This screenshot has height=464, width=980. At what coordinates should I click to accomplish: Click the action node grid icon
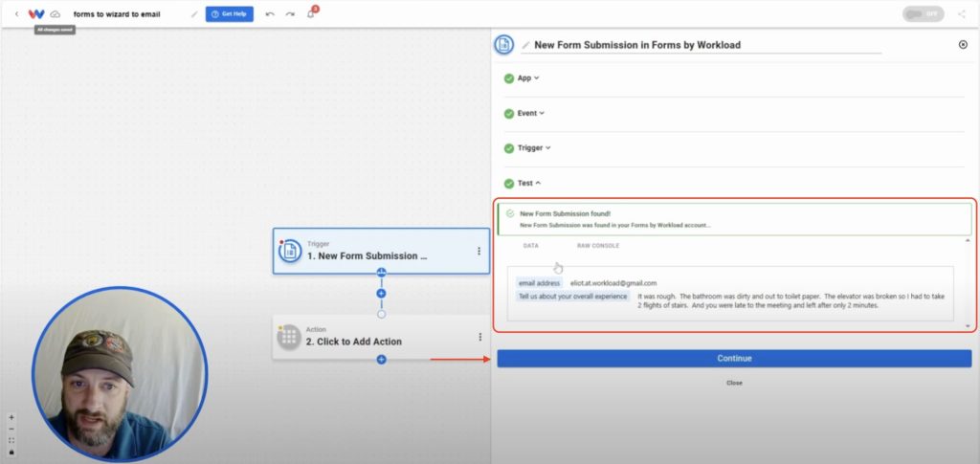(x=289, y=337)
